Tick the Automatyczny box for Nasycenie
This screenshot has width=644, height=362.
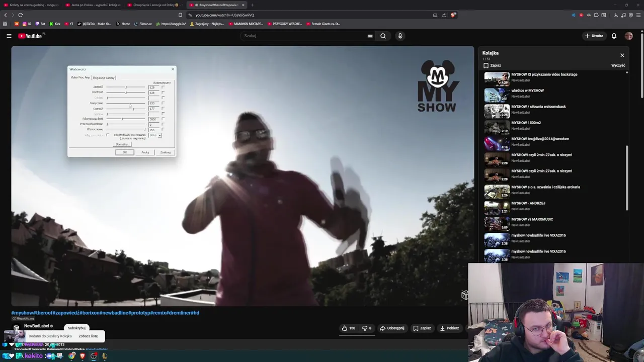pos(163,103)
